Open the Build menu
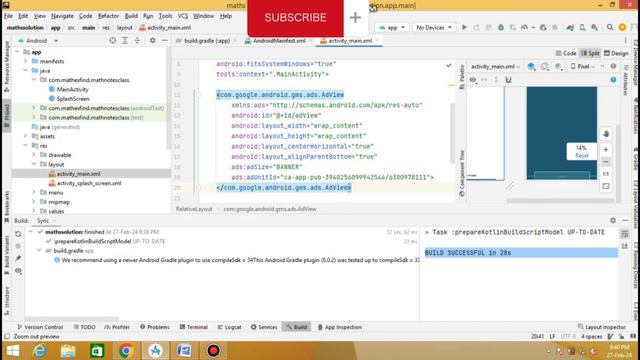640x360 pixels. (131, 16)
